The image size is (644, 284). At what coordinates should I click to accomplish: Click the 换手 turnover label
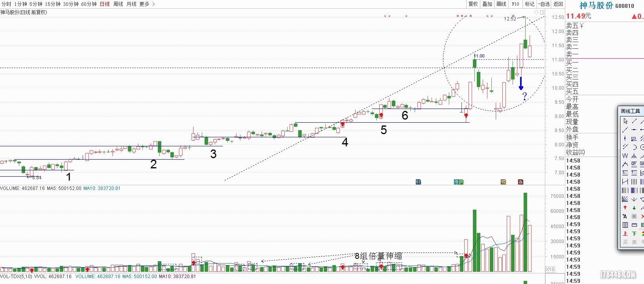pyautogui.click(x=572, y=137)
